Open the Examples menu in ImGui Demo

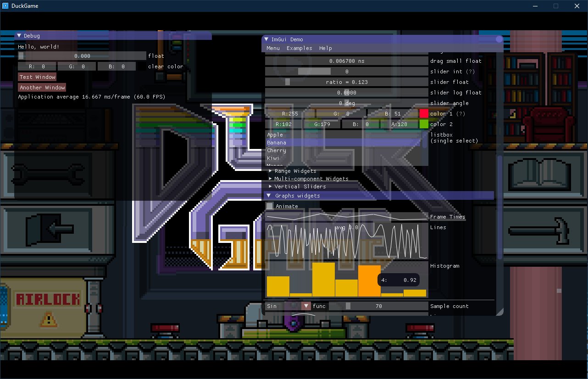coord(299,48)
